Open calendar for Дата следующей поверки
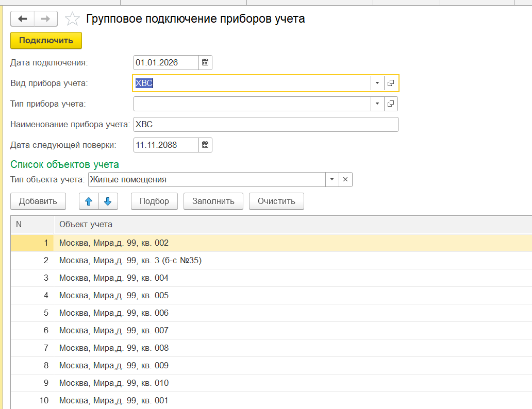Image resolution: width=532 pixels, height=409 pixels. click(x=205, y=145)
